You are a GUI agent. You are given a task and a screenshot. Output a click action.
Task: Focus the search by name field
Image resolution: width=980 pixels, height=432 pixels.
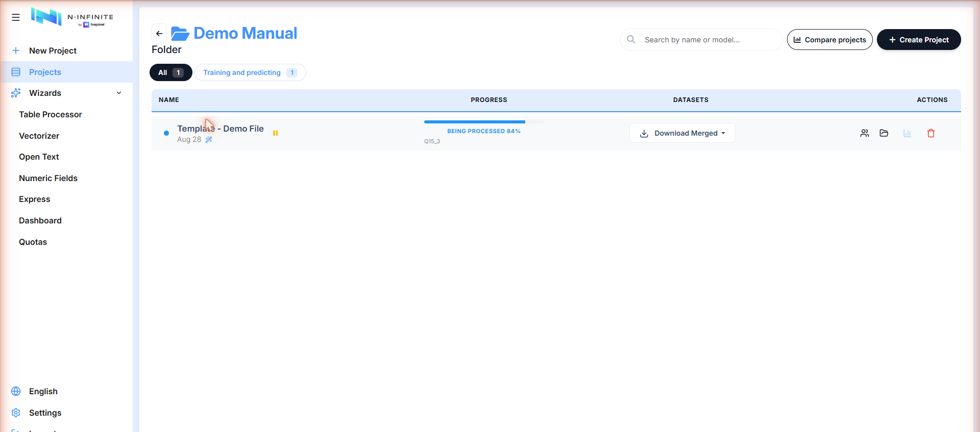[x=701, y=39]
